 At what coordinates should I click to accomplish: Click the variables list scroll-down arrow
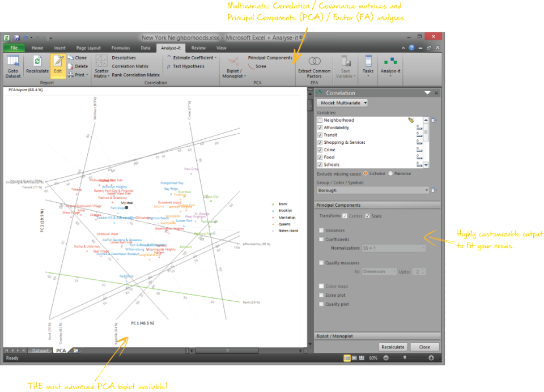426,165
